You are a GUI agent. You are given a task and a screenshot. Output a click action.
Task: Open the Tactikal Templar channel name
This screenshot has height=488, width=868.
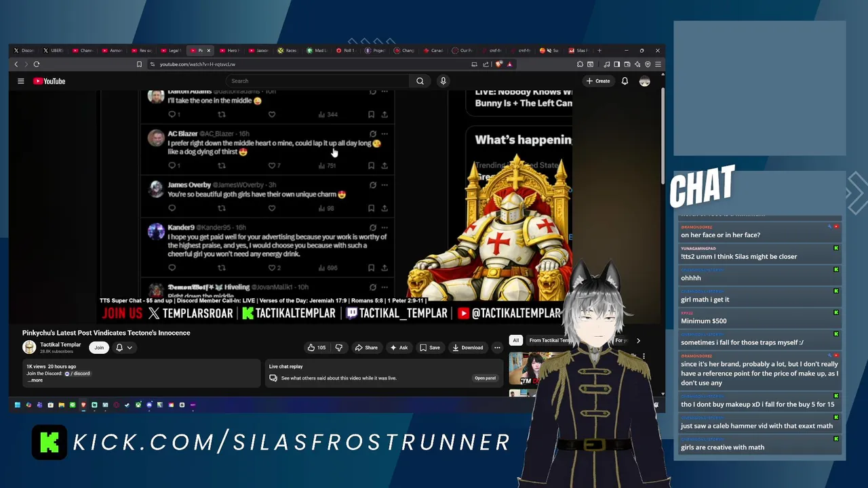[60, 344]
